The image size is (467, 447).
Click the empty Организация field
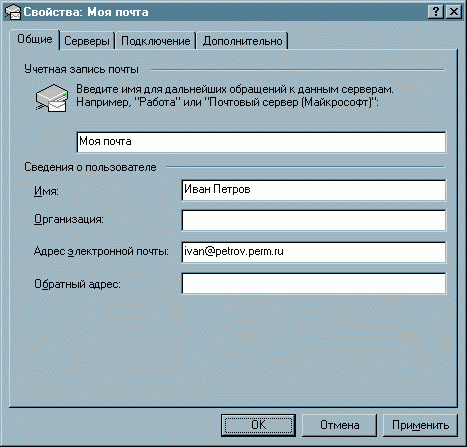314,220
